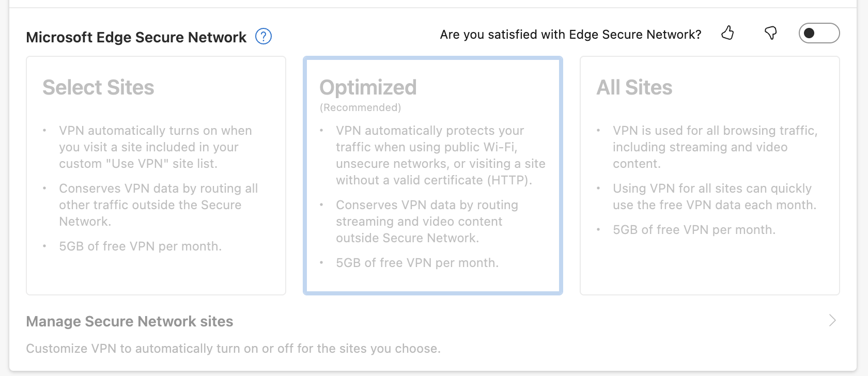Click the satisfaction question text
The width and height of the screenshot is (868, 376).
pos(570,35)
